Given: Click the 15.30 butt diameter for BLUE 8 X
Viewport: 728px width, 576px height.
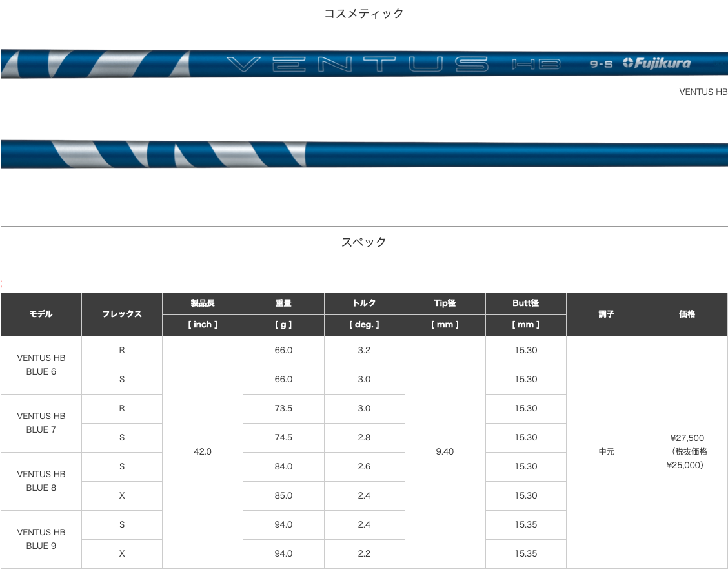Looking at the screenshot, I should [x=525, y=496].
